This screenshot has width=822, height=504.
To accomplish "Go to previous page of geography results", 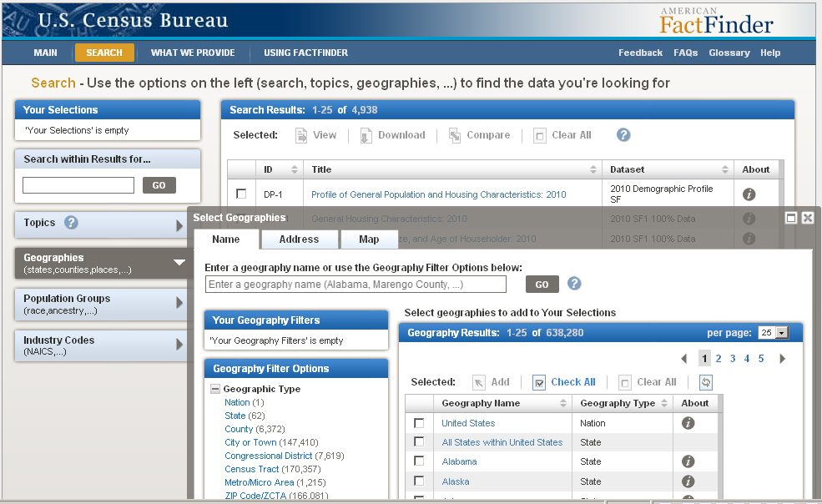I will pyautogui.click(x=683, y=359).
